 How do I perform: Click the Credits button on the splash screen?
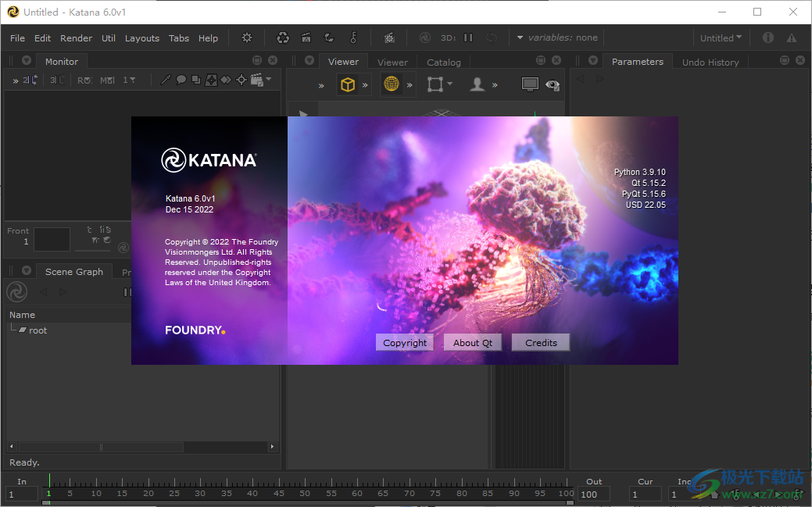(x=540, y=342)
